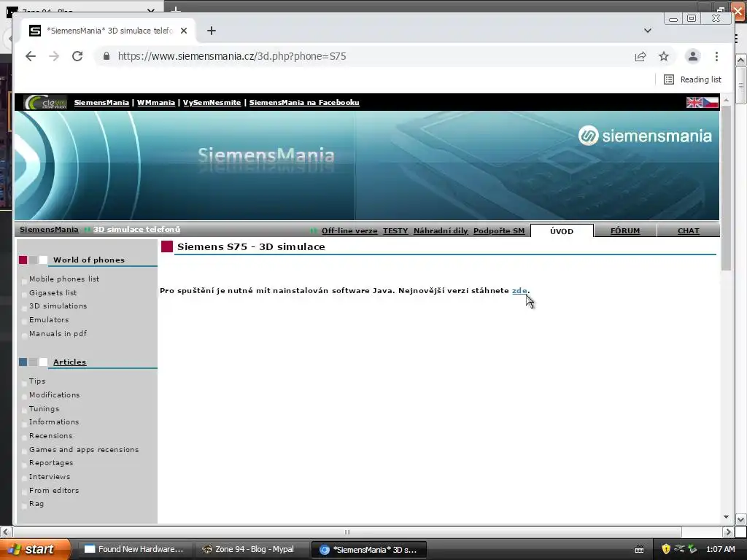
Task: Click the page vertical scrollbar thumb
Action: (726, 187)
